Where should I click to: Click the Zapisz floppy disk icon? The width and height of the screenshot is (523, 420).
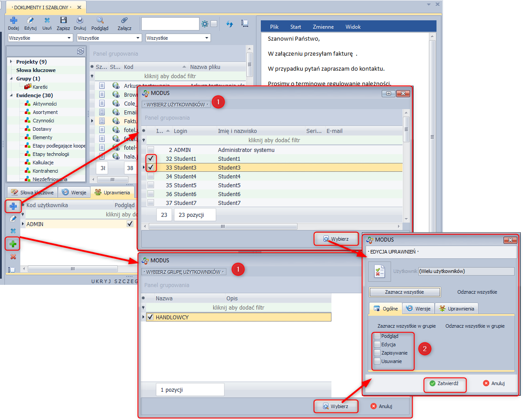[x=64, y=20]
